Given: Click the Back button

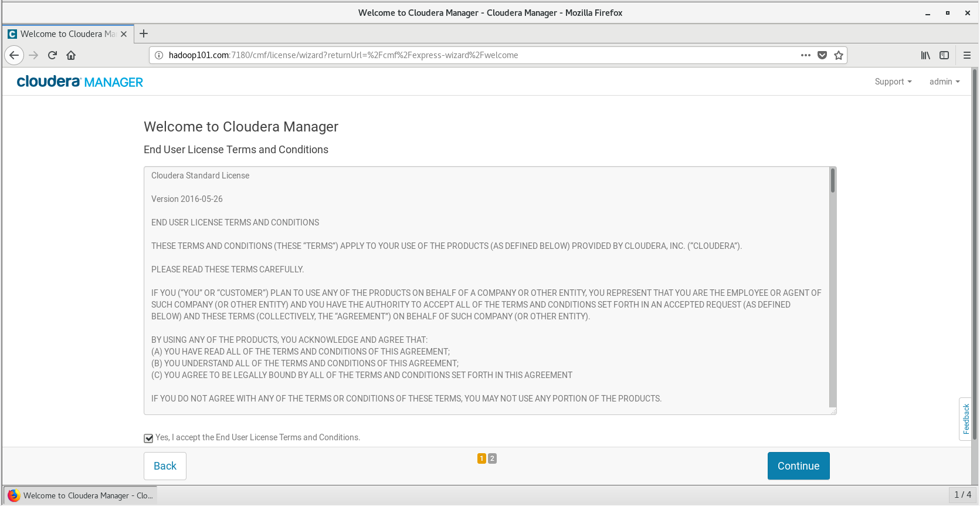Looking at the screenshot, I should coord(165,466).
